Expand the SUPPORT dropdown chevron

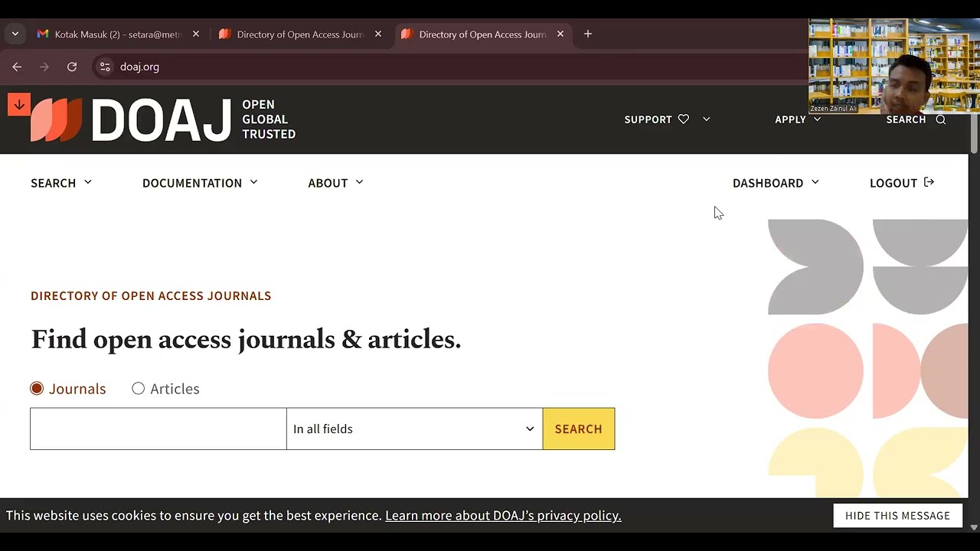[706, 119]
